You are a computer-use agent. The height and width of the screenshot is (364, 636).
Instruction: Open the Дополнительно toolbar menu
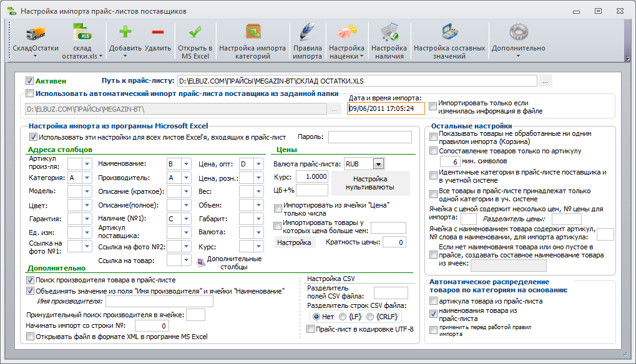519,41
